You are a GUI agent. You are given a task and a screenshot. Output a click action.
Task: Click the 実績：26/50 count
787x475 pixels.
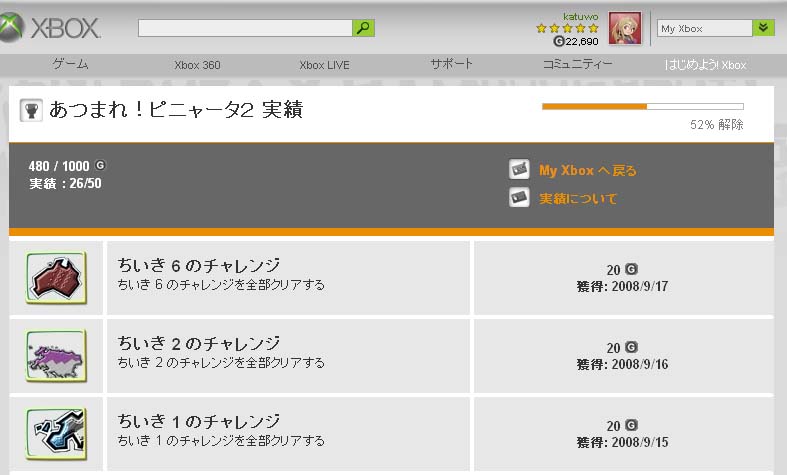click(x=65, y=183)
